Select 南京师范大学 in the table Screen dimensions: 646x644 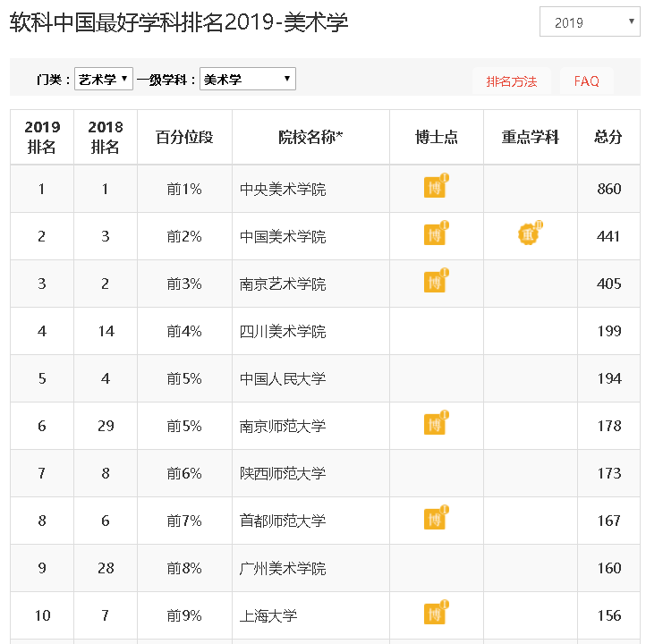point(283,426)
